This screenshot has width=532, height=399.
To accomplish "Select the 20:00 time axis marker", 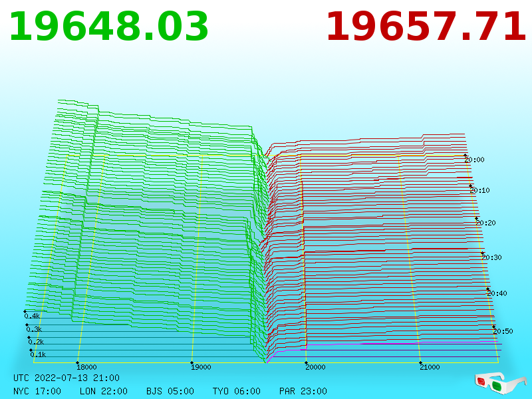I will coord(474,160).
